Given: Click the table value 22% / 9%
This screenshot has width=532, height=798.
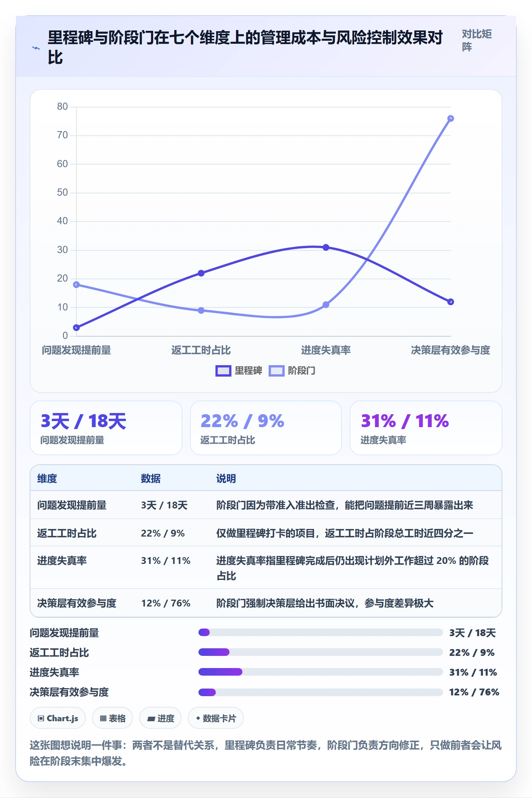Looking at the screenshot, I should [x=163, y=533].
